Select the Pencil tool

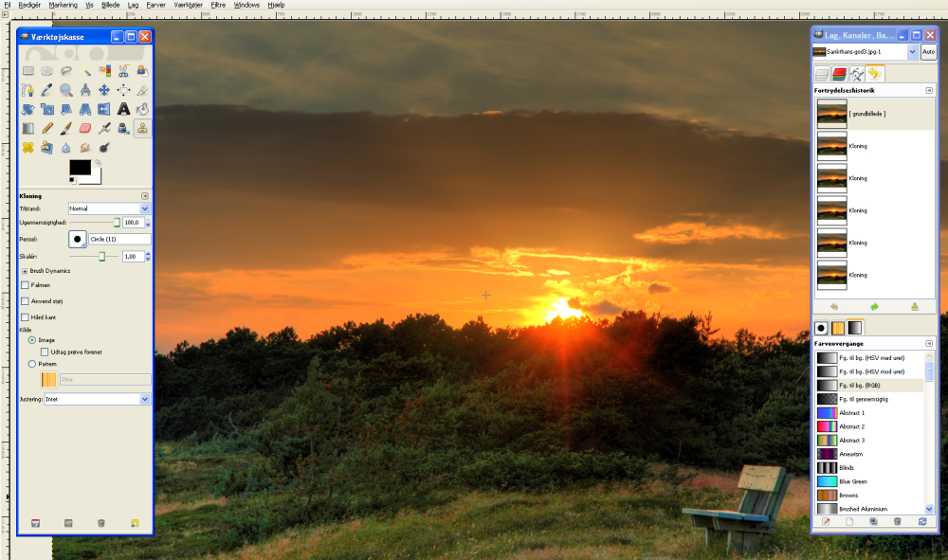[47, 128]
